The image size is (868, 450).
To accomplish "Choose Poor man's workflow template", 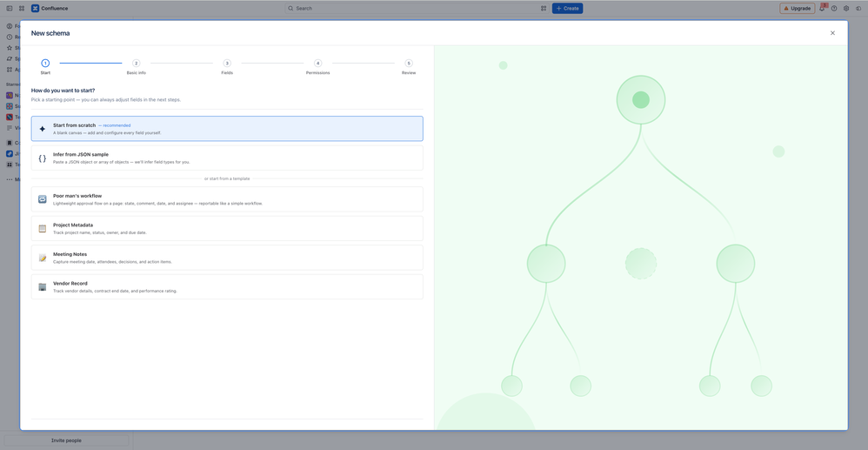I will click(227, 199).
